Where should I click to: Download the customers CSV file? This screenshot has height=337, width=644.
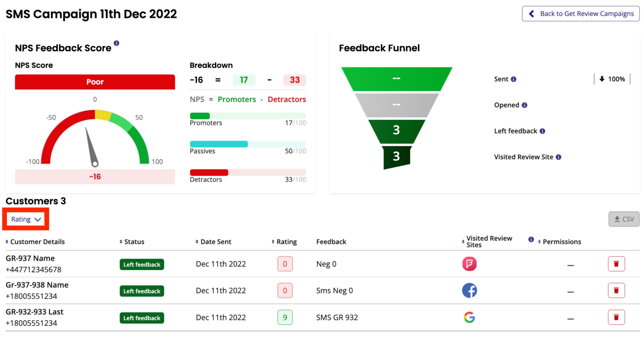pyautogui.click(x=624, y=219)
